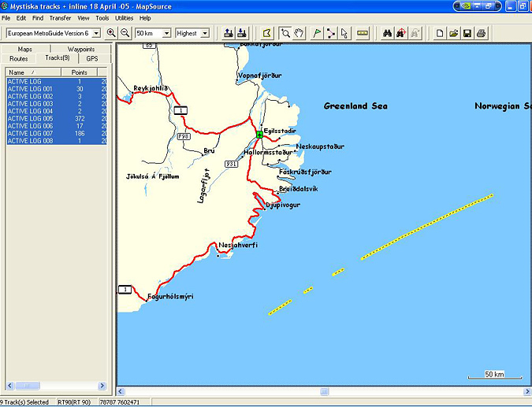
Task: Create a new file with New icon
Action: click(x=440, y=33)
